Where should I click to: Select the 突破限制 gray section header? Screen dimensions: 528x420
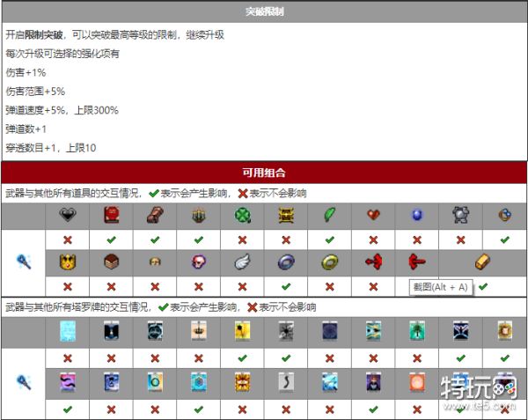click(264, 11)
